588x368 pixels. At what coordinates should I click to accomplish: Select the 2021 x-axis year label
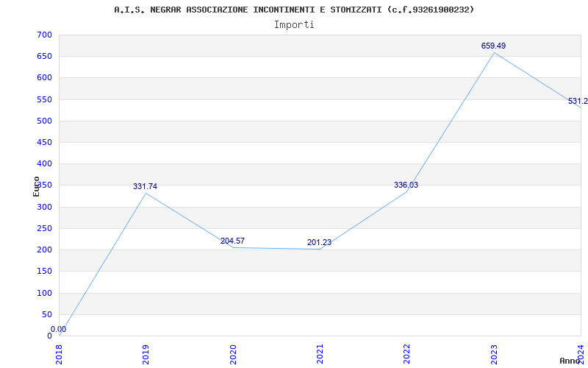(x=320, y=354)
